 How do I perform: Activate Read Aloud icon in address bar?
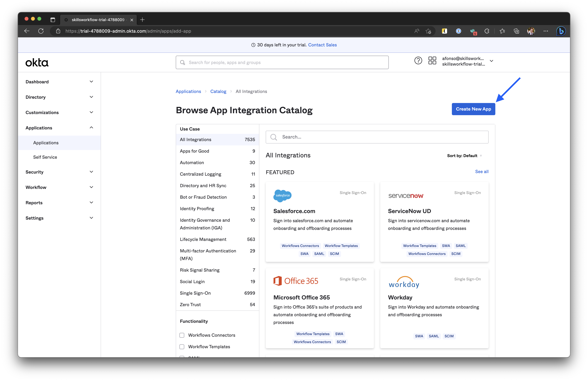[417, 31]
